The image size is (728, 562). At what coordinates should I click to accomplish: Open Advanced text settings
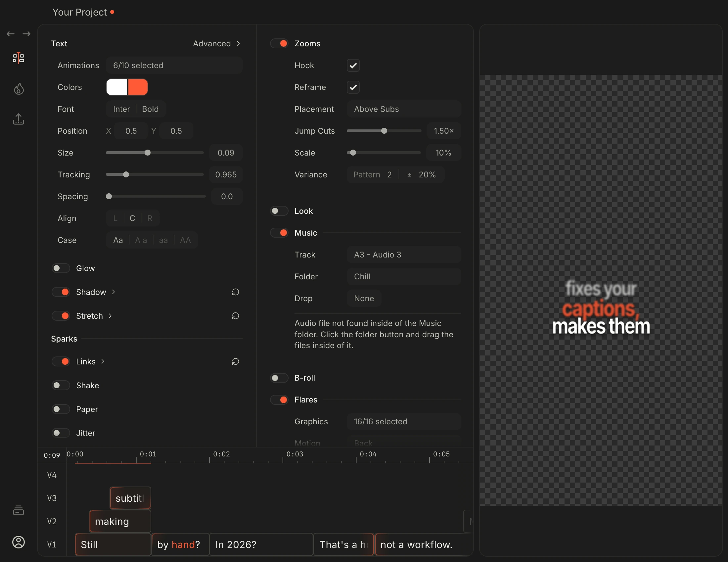click(217, 44)
